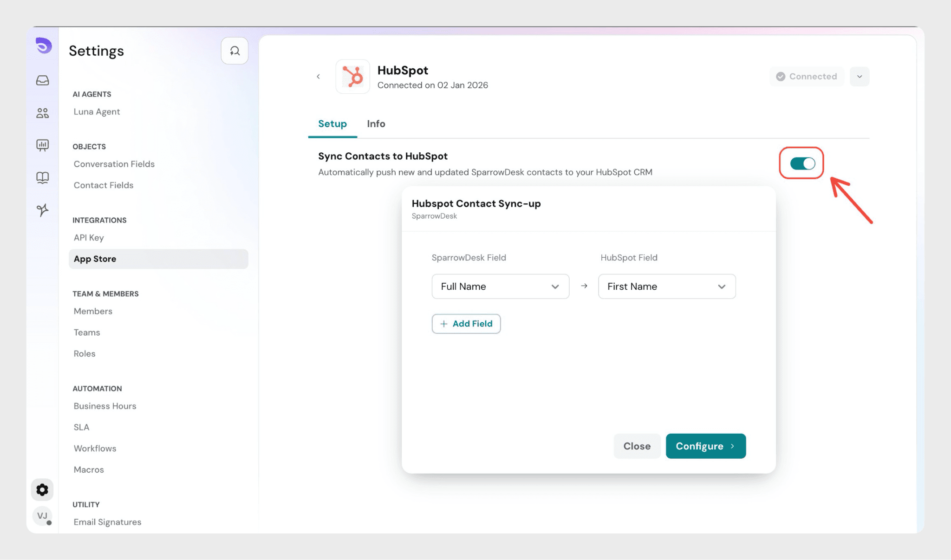Click the back arrow beside HubSpot
The width and height of the screenshot is (951, 560).
point(318,77)
